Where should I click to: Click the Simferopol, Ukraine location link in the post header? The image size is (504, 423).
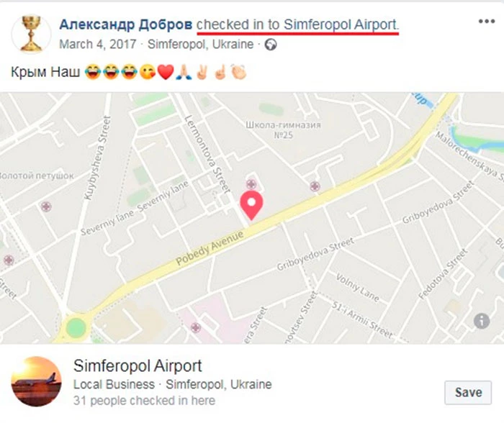point(201,44)
